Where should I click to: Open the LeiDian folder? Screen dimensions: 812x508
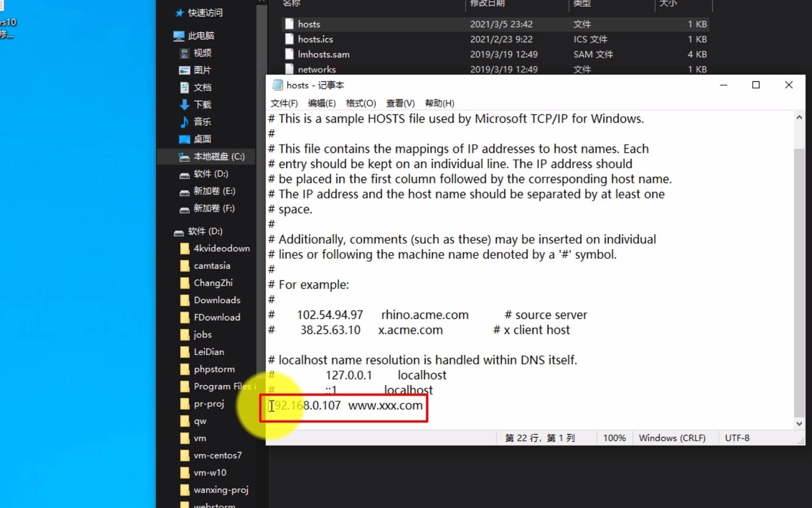click(x=208, y=351)
